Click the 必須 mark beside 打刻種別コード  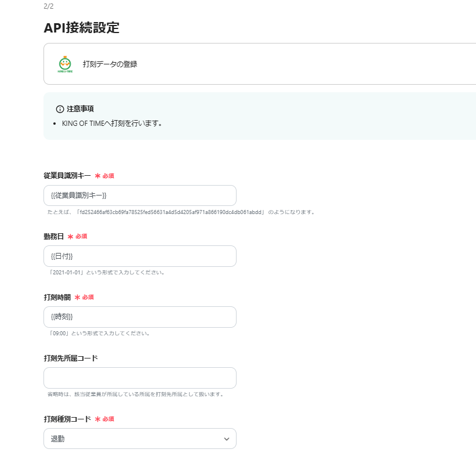(x=104, y=419)
